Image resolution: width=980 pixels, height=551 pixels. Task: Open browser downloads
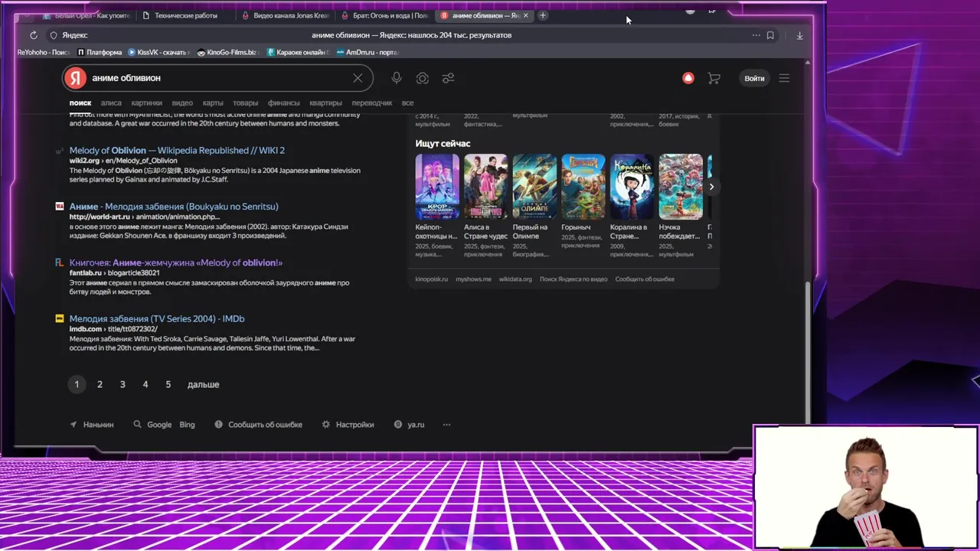point(799,35)
